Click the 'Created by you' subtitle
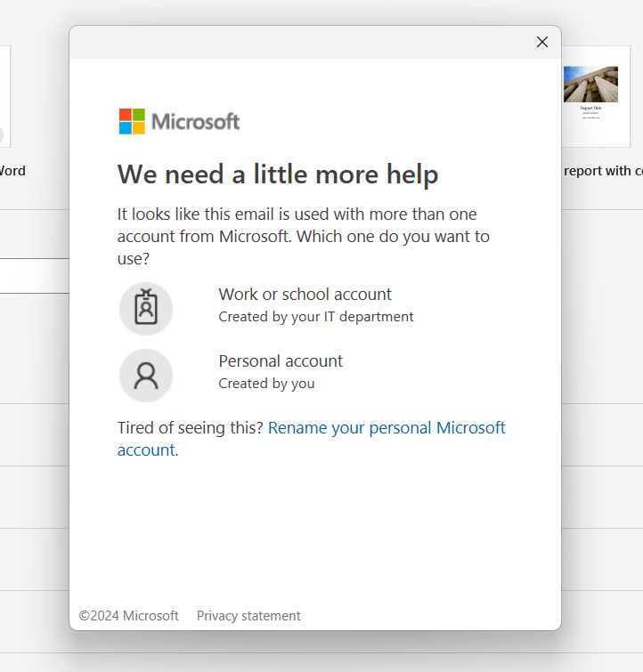 point(266,384)
